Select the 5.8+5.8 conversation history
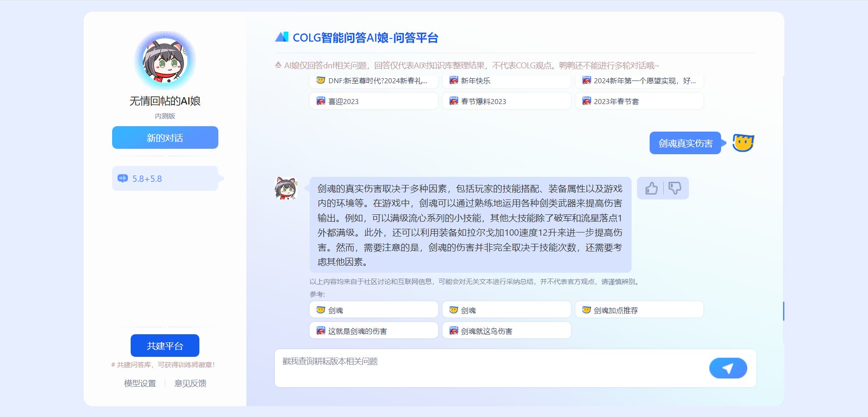The height and width of the screenshot is (417, 868). [165, 178]
